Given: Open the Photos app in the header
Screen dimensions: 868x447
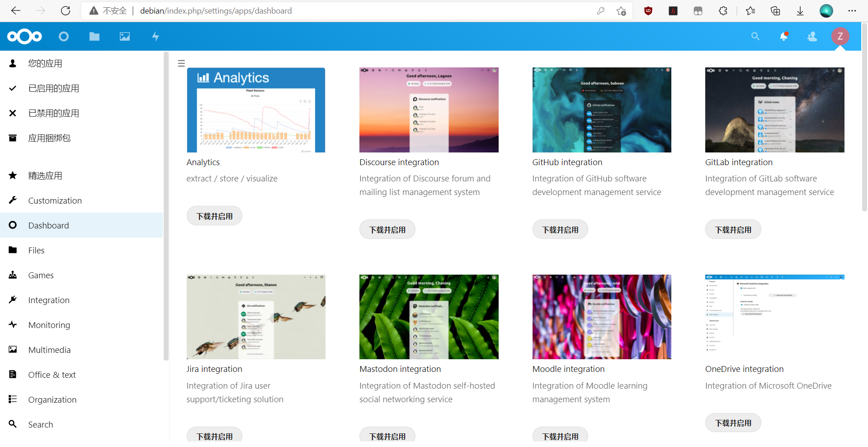Looking at the screenshot, I should [x=125, y=36].
